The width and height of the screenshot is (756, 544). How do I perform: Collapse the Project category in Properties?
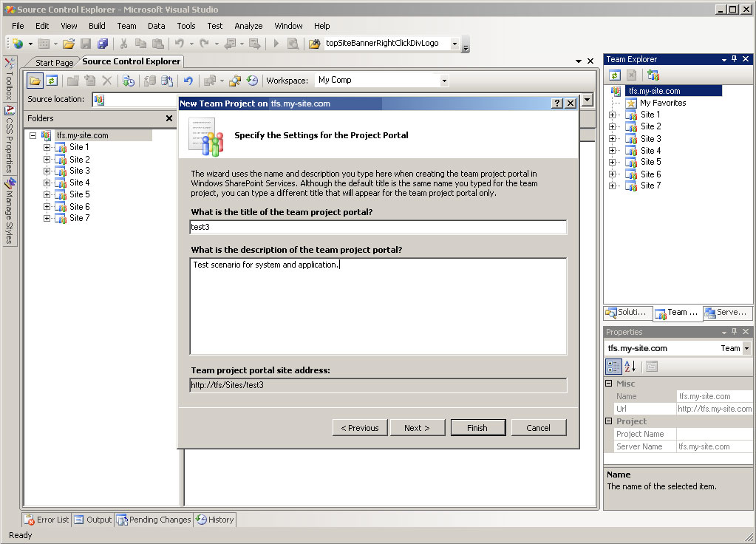pyautogui.click(x=608, y=421)
